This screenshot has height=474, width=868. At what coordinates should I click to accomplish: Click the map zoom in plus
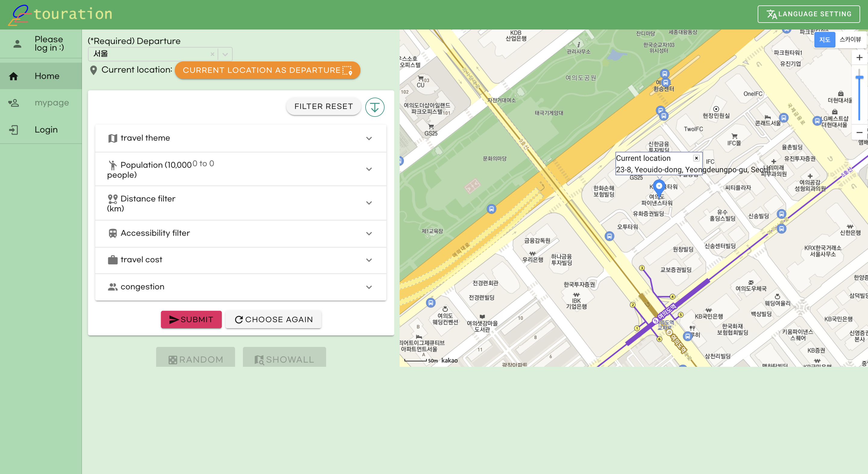point(859,58)
